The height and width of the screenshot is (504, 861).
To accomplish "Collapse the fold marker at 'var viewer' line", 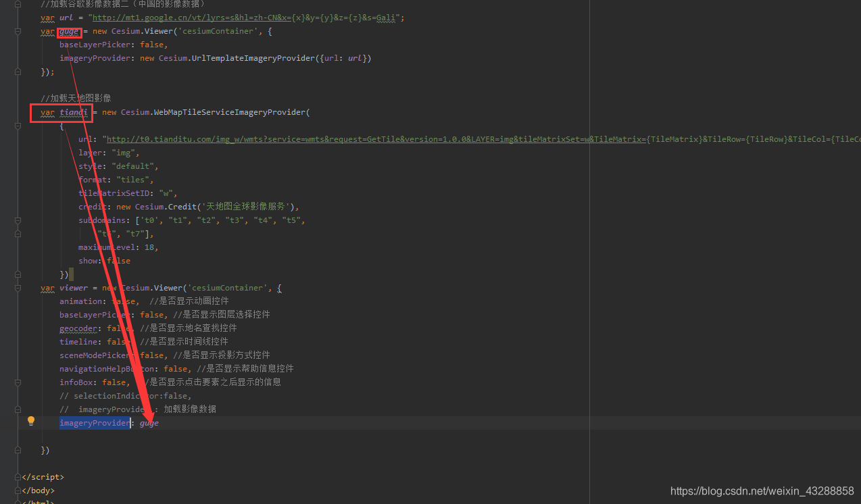I will 18,288.
